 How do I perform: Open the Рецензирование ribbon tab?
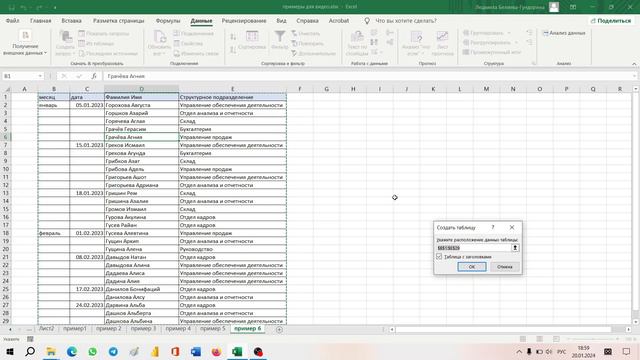tap(244, 20)
